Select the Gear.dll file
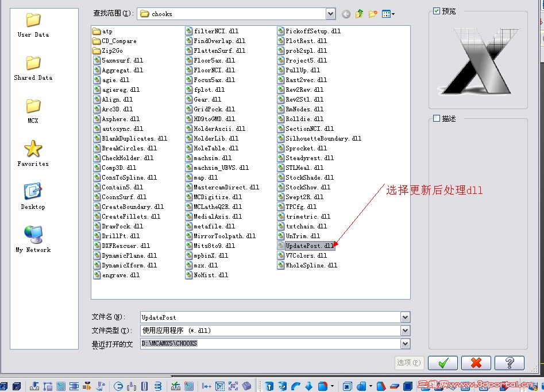Viewport: 544px width, 392px height. tap(204, 99)
